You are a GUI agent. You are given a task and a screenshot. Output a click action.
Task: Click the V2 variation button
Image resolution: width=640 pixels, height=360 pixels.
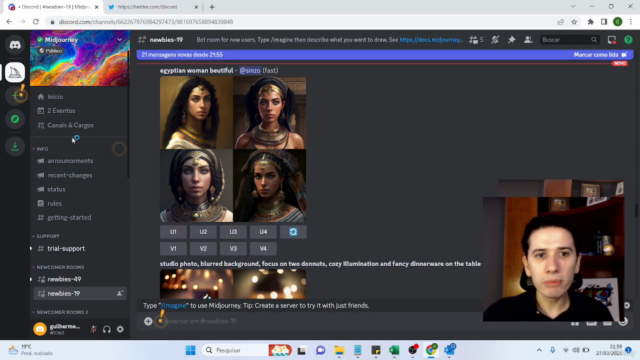click(x=203, y=249)
